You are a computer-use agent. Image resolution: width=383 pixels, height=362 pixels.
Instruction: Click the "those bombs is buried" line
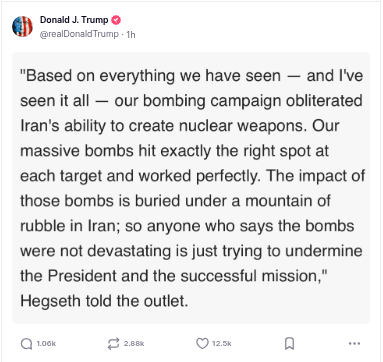point(175,201)
